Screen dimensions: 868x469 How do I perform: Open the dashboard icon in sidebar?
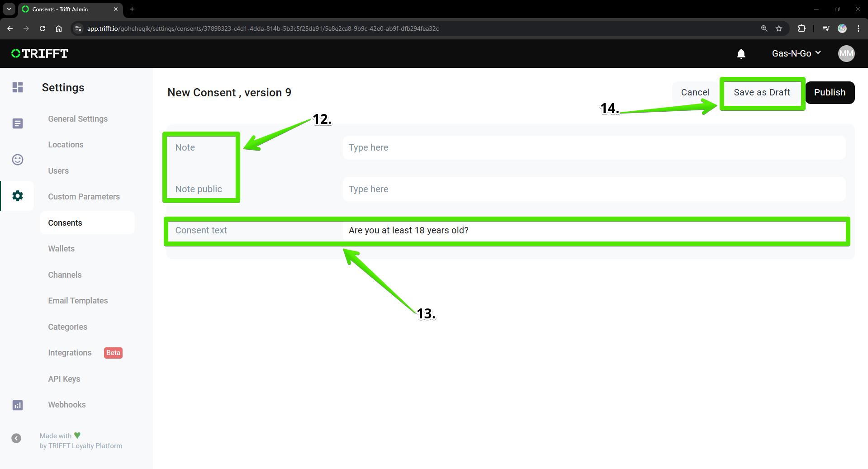tap(18, 87)
